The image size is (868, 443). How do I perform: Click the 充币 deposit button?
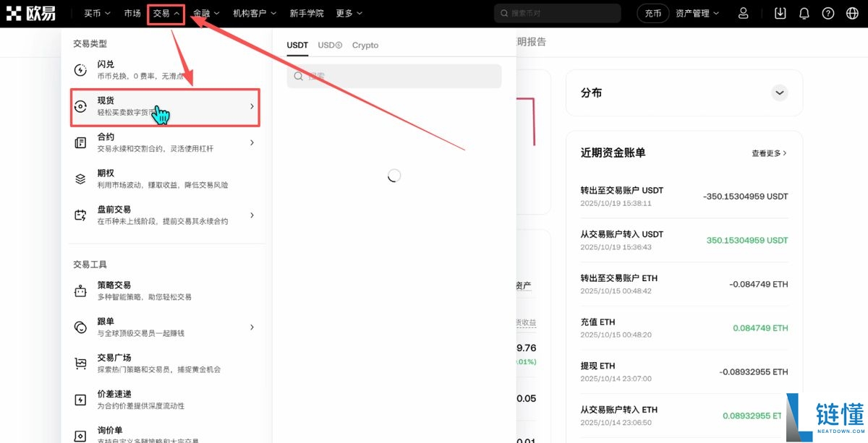652,12
